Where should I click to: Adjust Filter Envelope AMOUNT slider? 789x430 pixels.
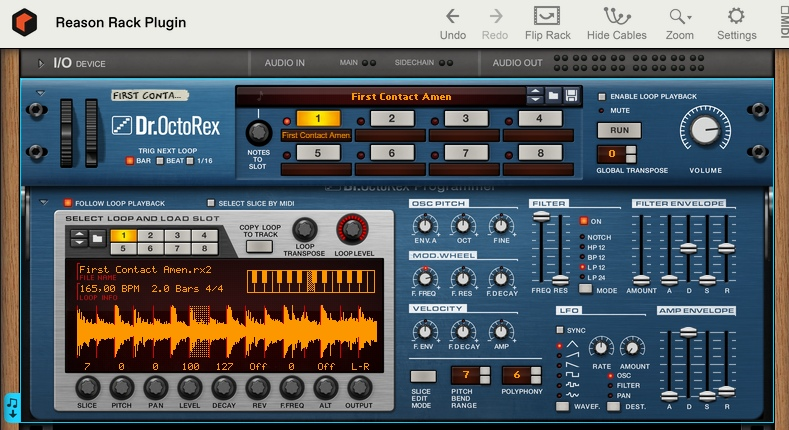coord(641,281)
